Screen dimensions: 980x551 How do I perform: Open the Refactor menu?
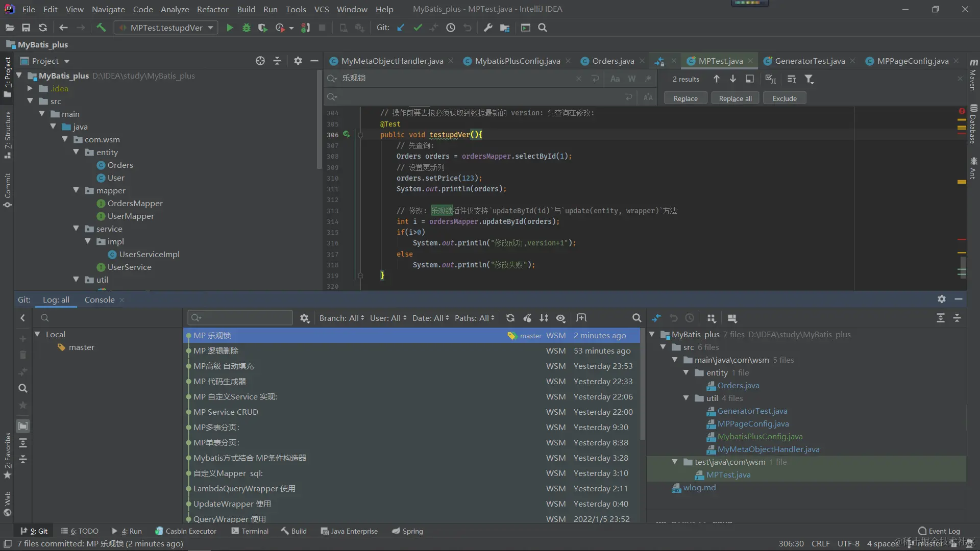(x=212, y=9)
